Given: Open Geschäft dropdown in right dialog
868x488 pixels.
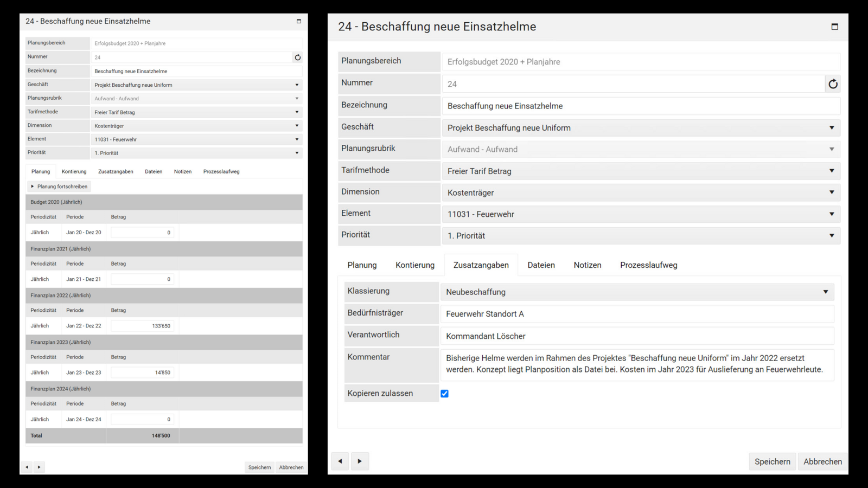Looking at the screenshot, I should [641, 128].
